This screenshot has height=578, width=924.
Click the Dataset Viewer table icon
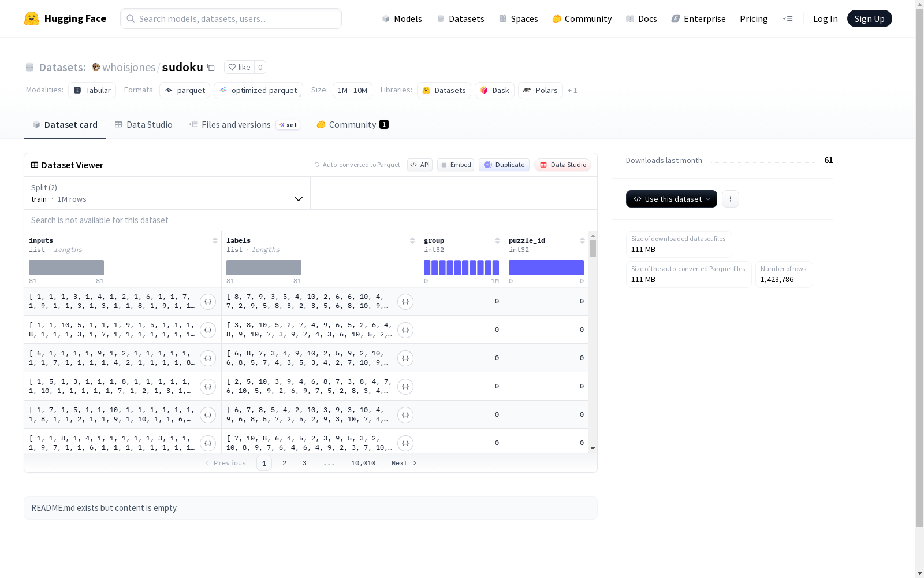pyautogui.click(x=35, y=165)
